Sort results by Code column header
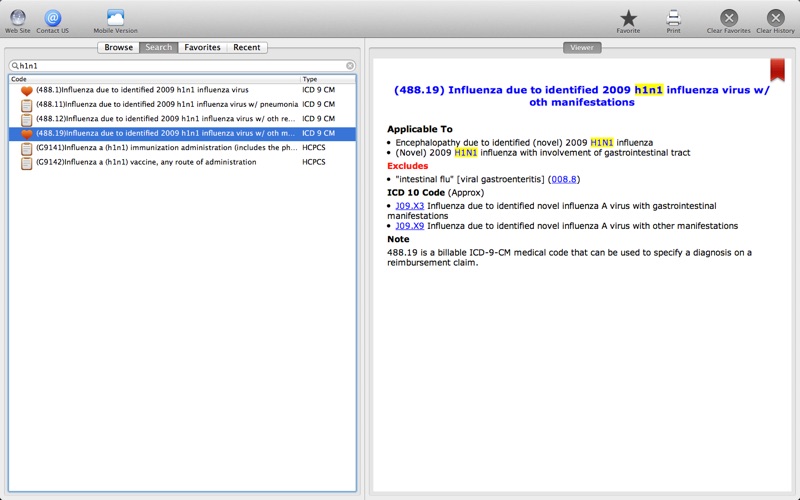Viewport: 800px width, 500px height. click(154, 79)
